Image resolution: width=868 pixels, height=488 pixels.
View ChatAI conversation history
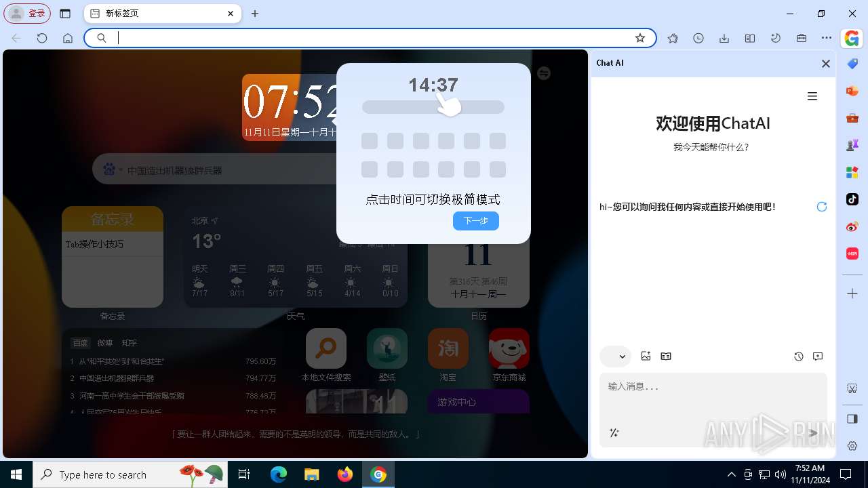[x=799, y=357]
